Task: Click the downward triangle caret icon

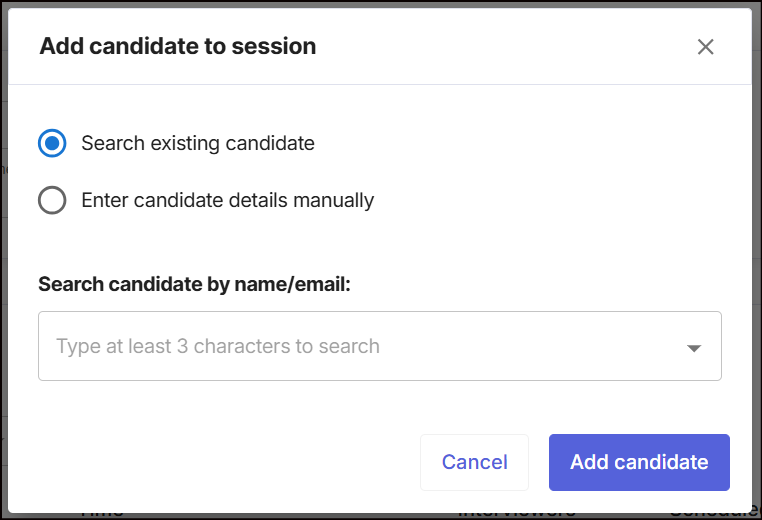Action: [x=694, y=348]
